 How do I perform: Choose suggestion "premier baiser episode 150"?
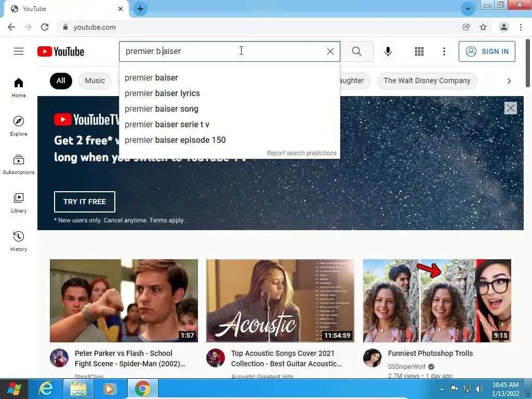(x=229, y=140)
